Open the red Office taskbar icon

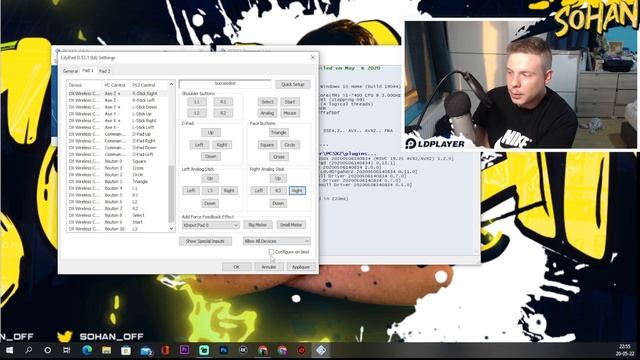click(x=165, y=350)
